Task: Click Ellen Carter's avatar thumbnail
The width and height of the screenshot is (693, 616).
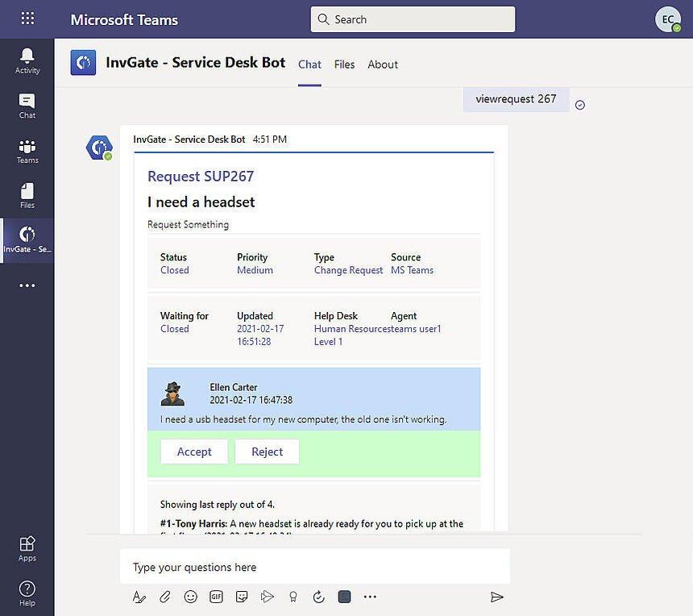Action: [x=172, y=393]
